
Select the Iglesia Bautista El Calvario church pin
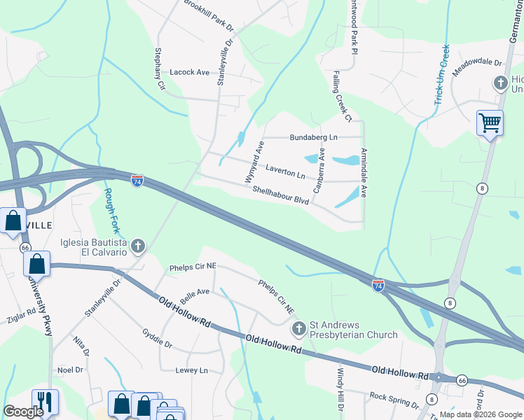138,246
